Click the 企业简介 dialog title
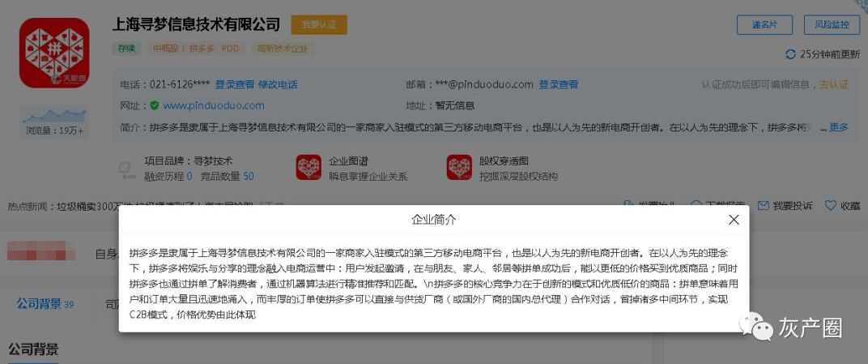 (x=434, y=220)
